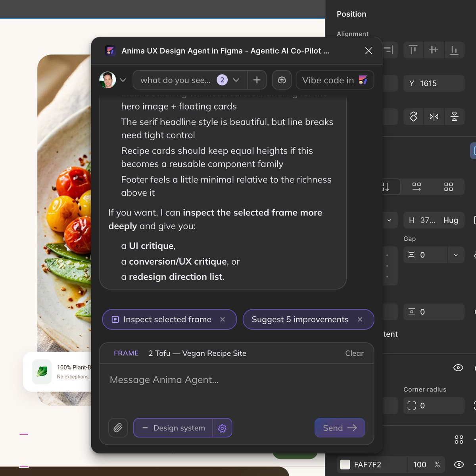The width and height of the screenshot is (476, 476).
Task: Click the '2 Tofu — Vegan Recipe Site' frame label
Action: coord(197,353)
